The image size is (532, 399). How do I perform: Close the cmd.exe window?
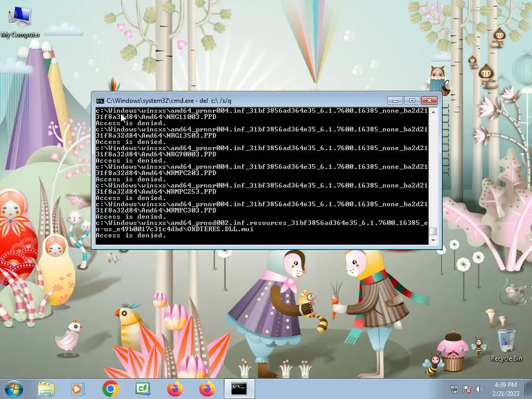(x=429, y=101)
